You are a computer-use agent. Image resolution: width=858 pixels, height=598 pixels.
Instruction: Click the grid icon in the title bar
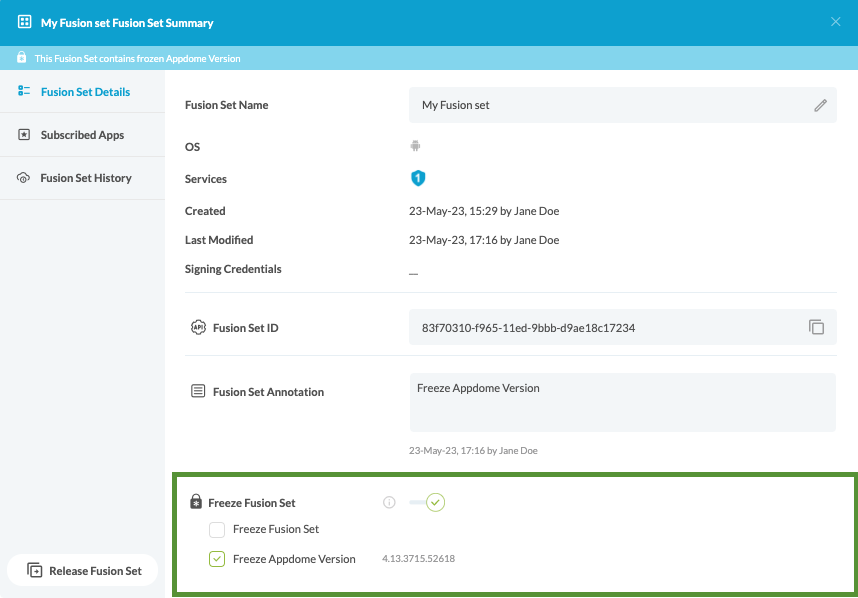25,22
